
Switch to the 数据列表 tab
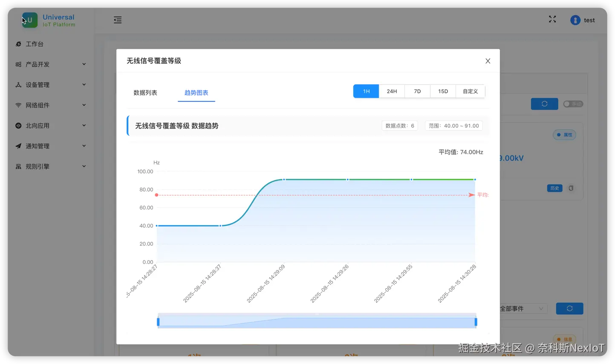[x=145, y=92]
